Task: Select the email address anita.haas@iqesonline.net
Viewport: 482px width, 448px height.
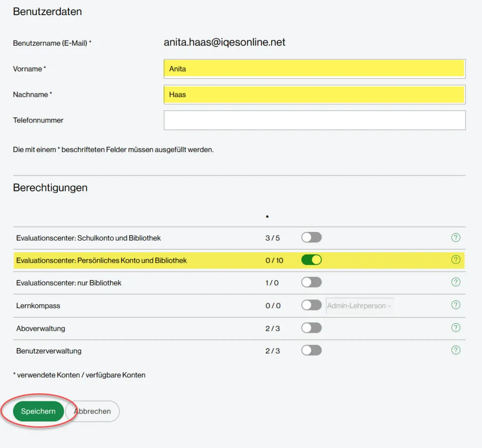Action: pyautogui.click(x=225, y=42)
